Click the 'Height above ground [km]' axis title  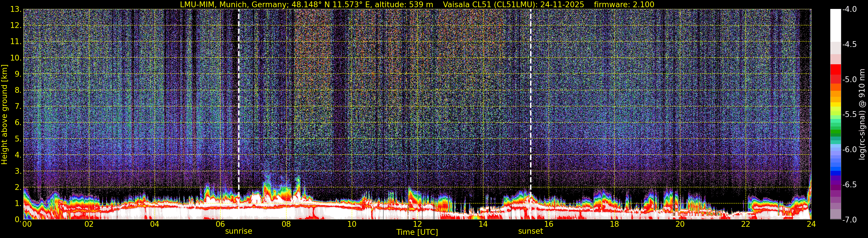click(x=4, y=114)
